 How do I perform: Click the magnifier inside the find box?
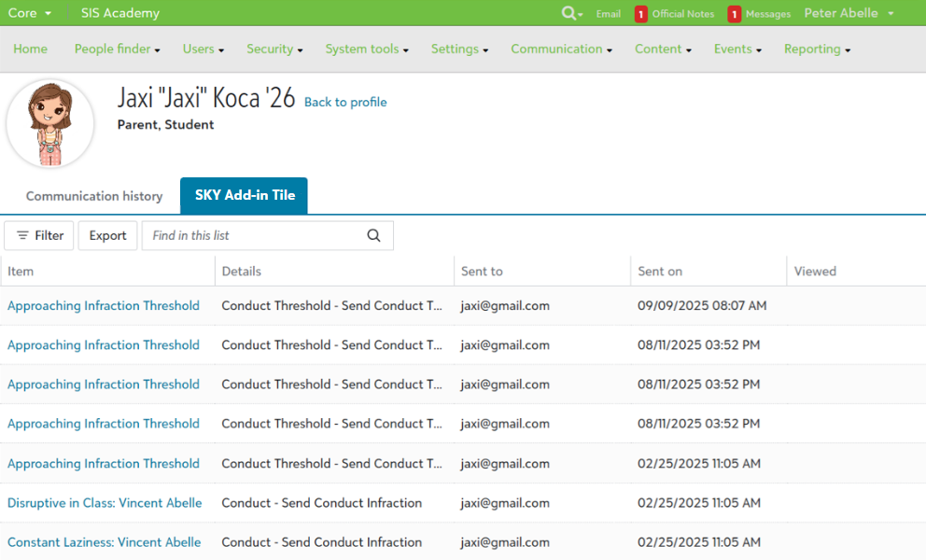[373, 235]
